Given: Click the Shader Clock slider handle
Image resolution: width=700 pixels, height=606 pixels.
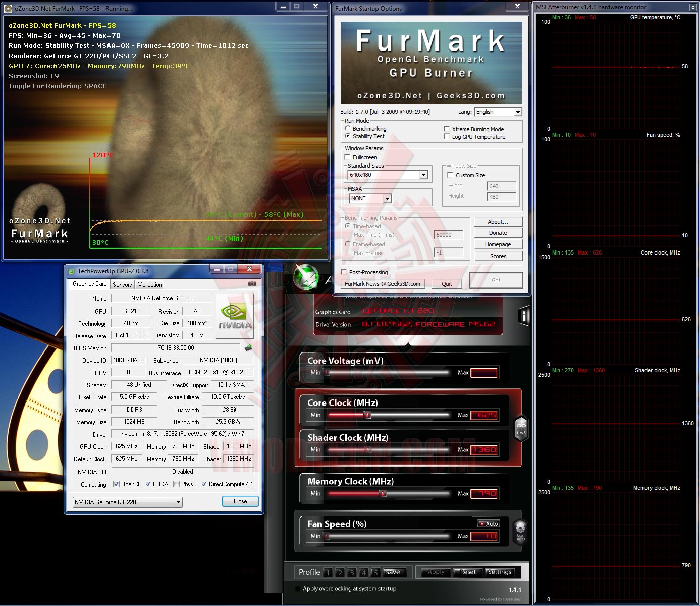Looking at the screenshot, I should coord(367,450).
